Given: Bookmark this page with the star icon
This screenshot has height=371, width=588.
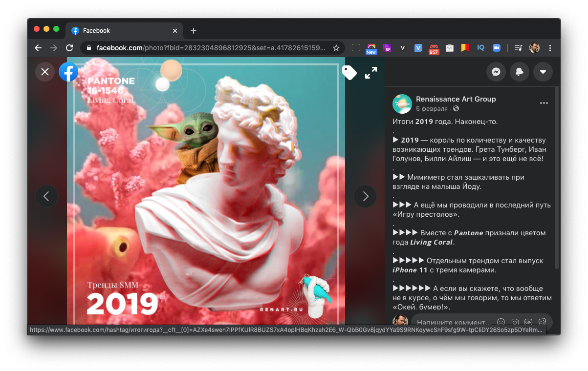Looking at the screenshot, I should (336, 48).
